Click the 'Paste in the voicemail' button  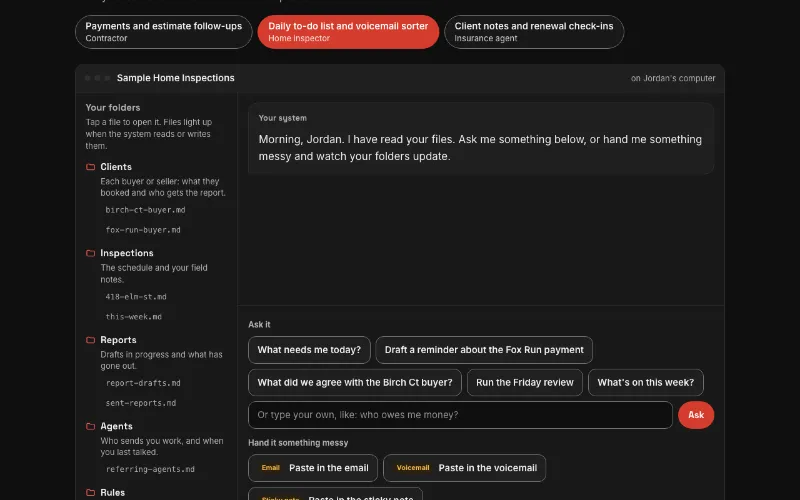(x=464, y=468)
